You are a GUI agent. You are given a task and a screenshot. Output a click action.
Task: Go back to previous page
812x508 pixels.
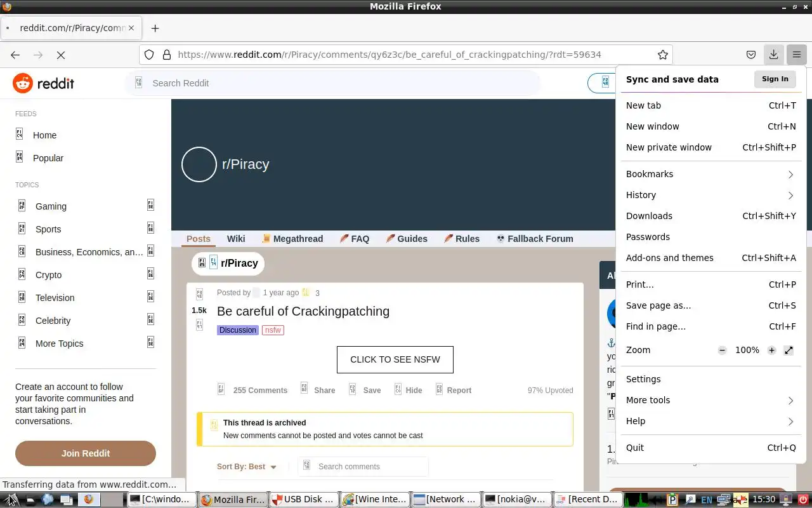click(15, 55)
